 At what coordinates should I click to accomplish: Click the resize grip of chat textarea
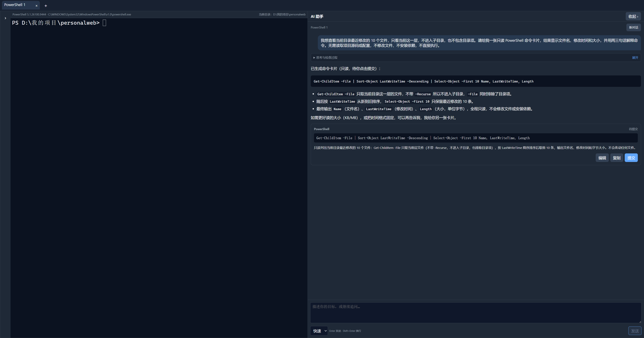tap(640, 322)
